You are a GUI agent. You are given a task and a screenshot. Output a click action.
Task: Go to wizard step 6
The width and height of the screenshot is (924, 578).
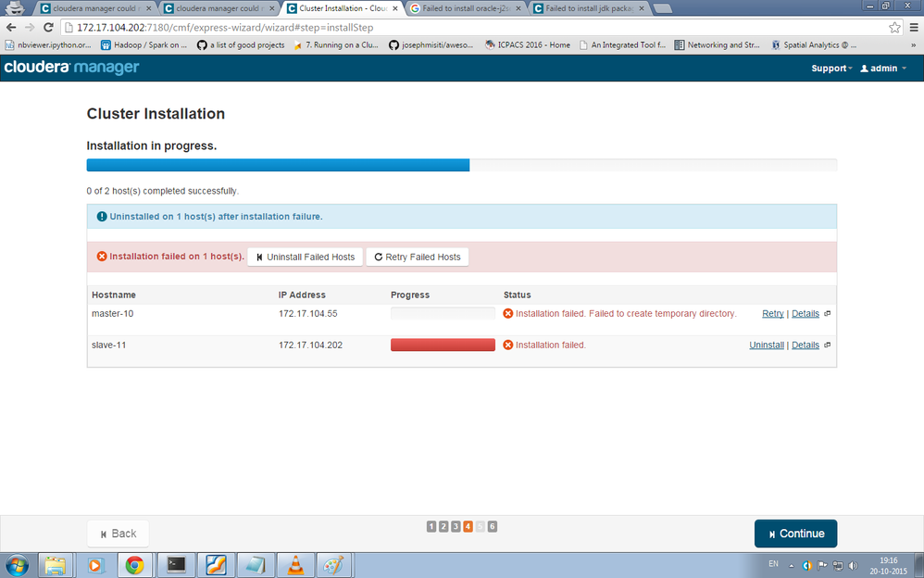coord(492,527)
